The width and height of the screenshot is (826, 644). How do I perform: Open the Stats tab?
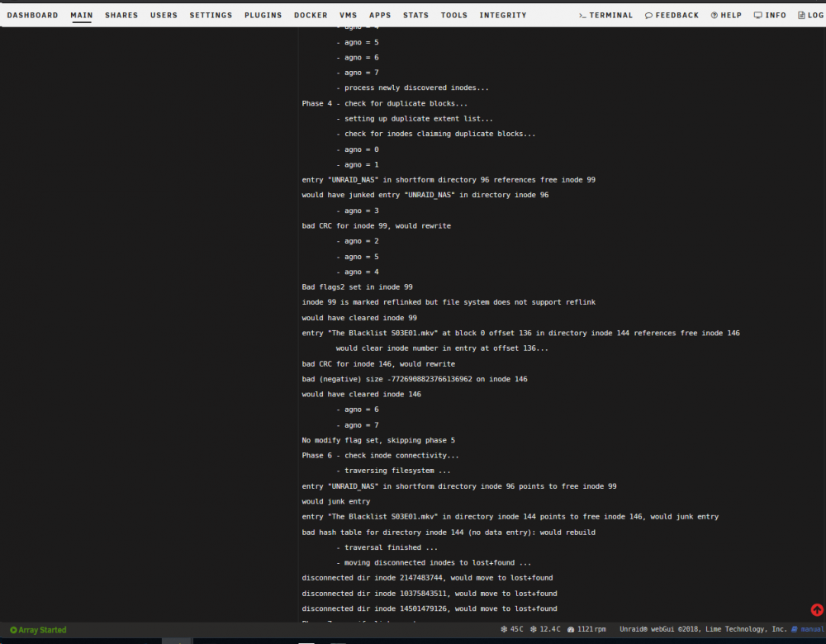[x=415, y=15]
